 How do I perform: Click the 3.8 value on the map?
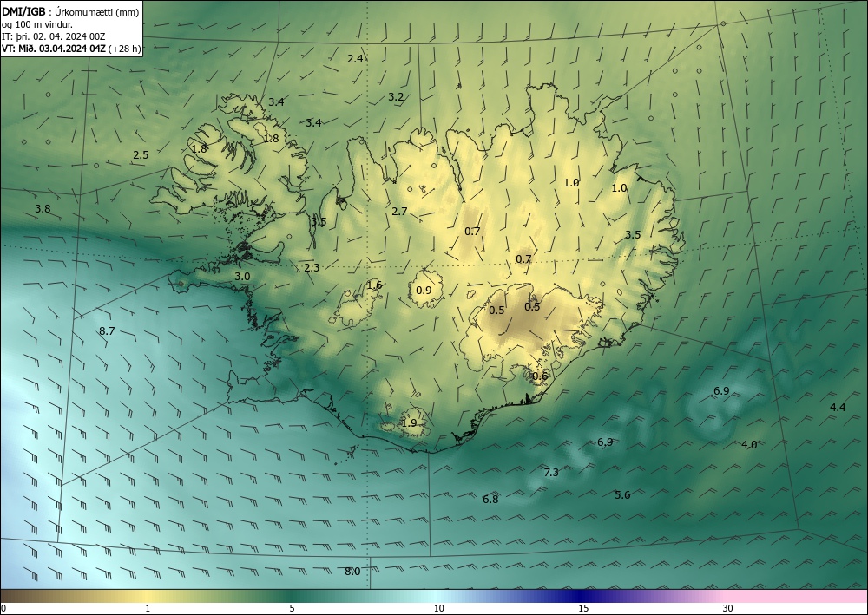(x=43, y=209)
